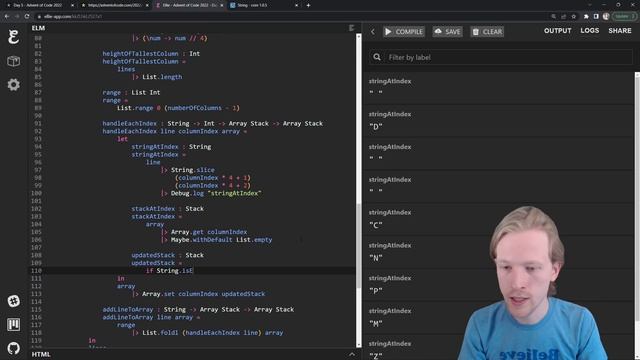
Task: Click the format code icon above Elm editor
Action: (351, 28)
